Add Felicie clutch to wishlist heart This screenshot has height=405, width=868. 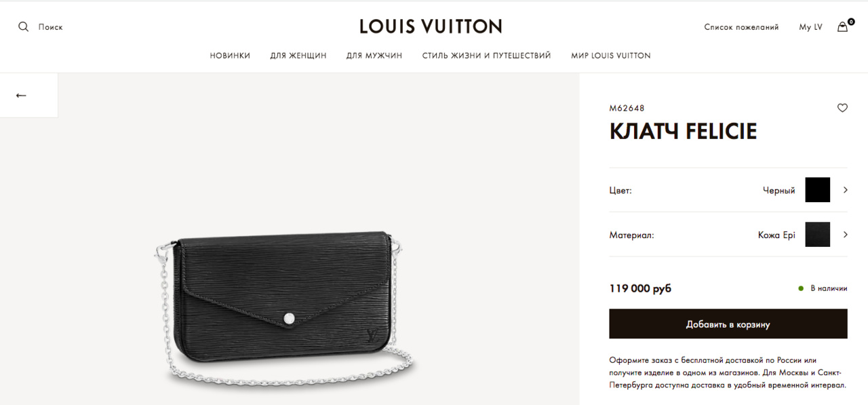click(x=842, y=107)
